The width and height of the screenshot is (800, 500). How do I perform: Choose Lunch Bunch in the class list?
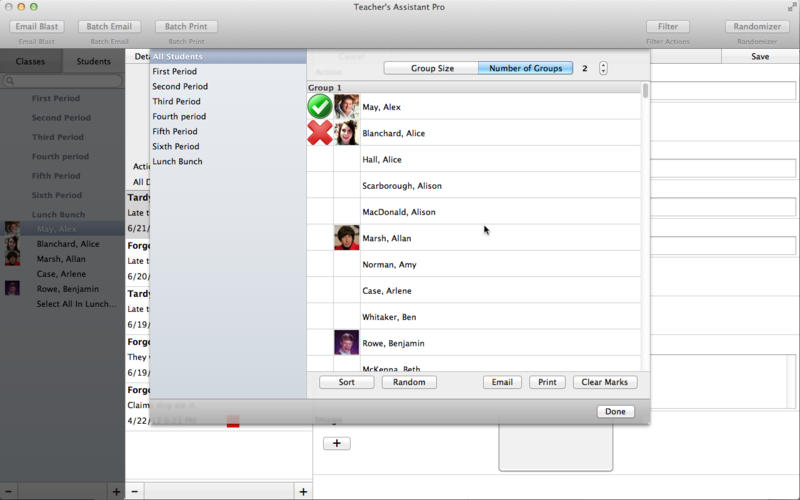(x=177, y=161)
